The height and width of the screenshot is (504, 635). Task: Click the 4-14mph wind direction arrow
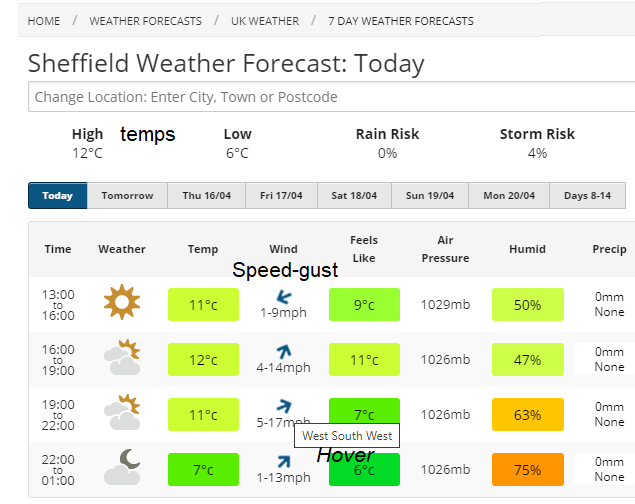pos(283,350)
